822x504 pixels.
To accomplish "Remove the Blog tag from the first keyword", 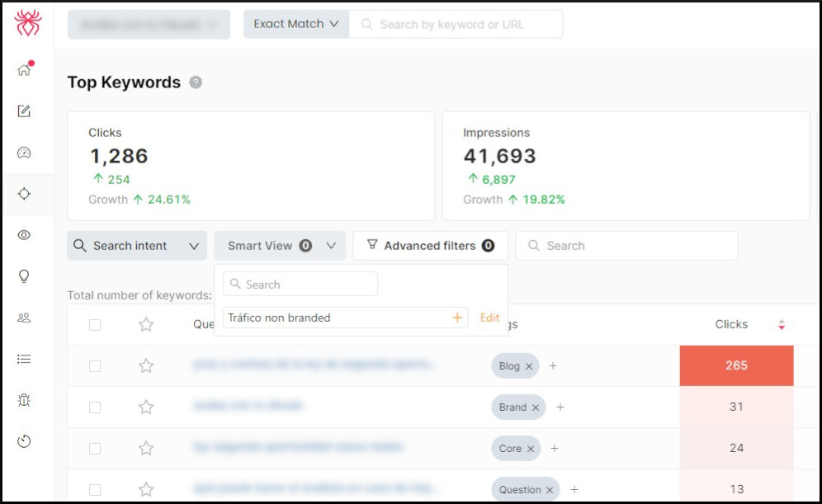I will [x=531, y=365].
